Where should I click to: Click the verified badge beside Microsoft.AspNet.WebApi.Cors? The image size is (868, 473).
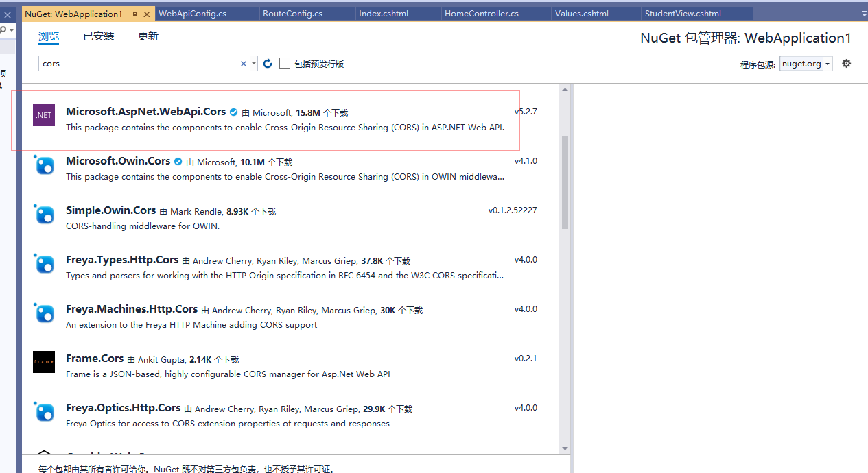[x=233, y=112]
